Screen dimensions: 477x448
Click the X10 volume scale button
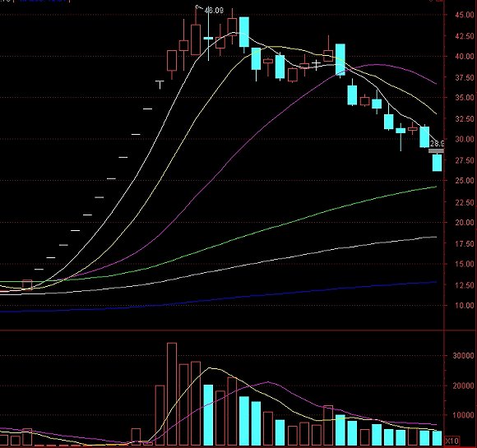tap(452, 441)
